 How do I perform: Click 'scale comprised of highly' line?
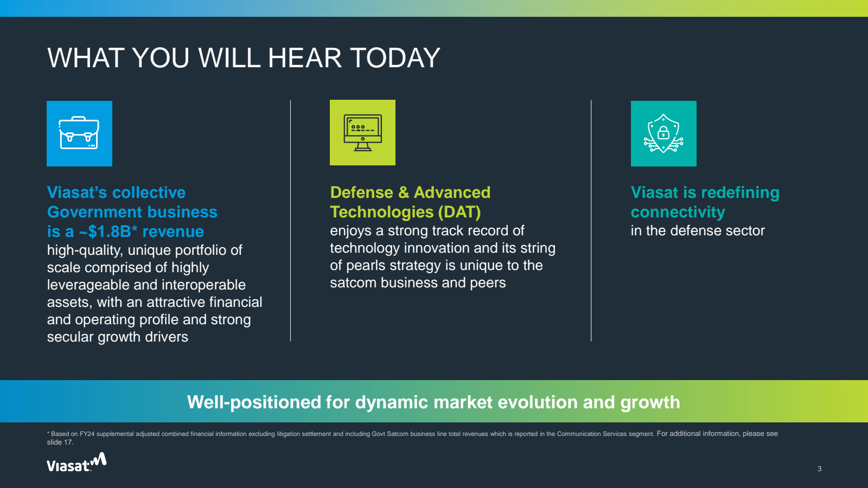pyautogui.click(x=127, y=267)
